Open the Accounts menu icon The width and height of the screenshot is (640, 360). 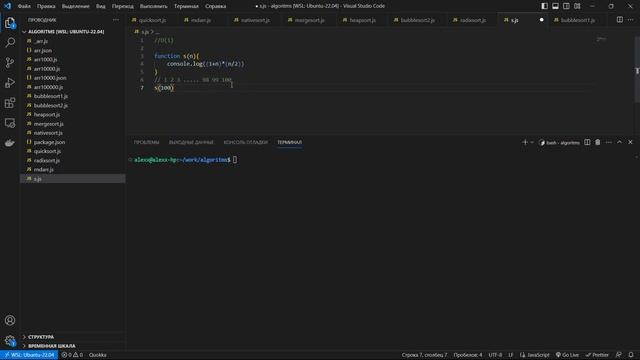pos(10,320)
